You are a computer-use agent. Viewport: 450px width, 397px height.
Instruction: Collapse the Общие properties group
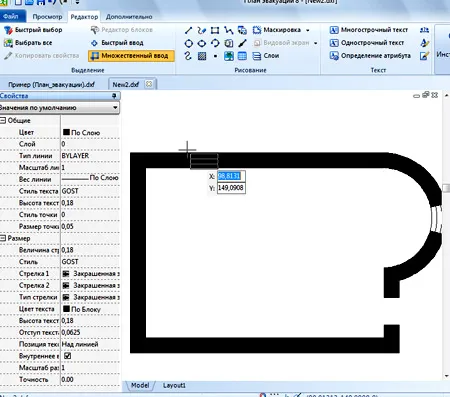[x=3, y=120]
